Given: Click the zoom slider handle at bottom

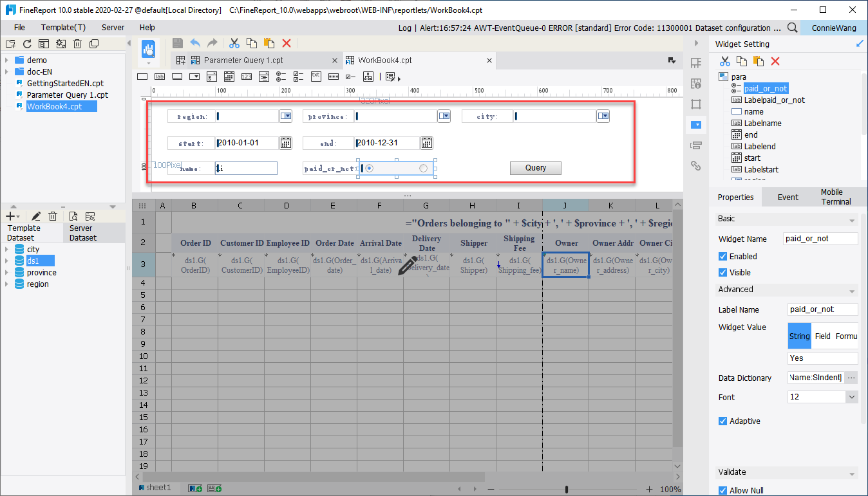Looking at the screenshot, I should (567, 489).
